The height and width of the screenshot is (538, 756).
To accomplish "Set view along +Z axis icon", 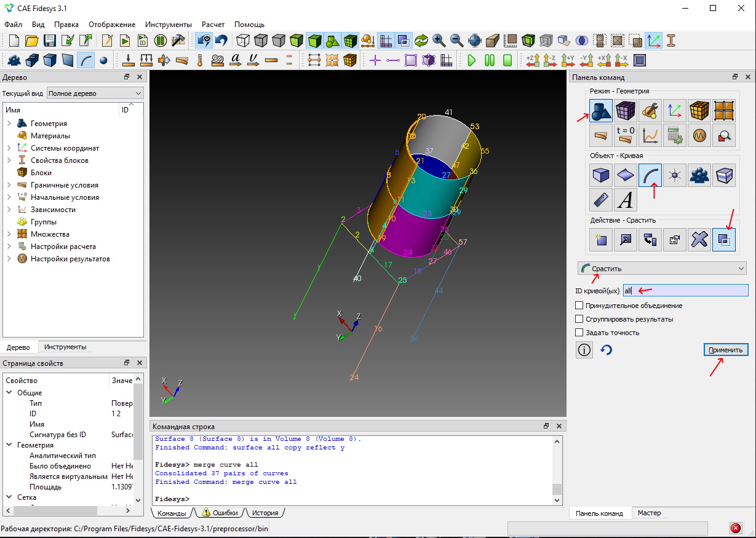I will click(x=533, y=60).
